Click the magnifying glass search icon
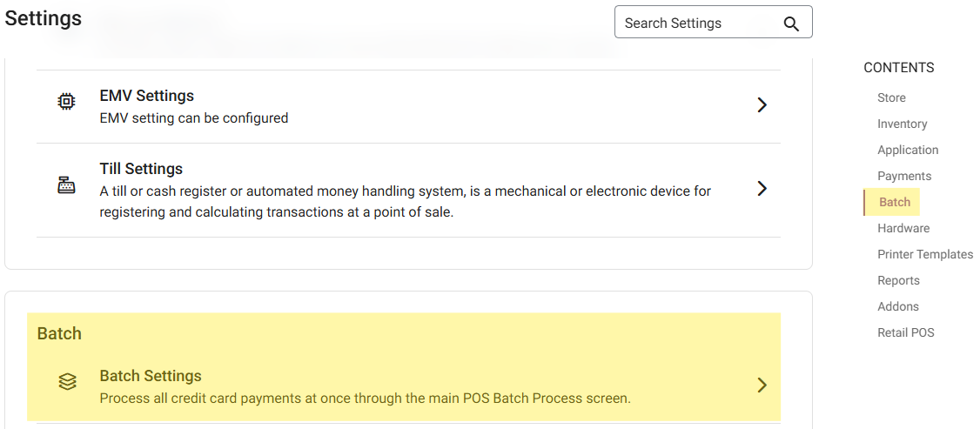The width and height of the screenshot is (980, 429). click(791, 23)
